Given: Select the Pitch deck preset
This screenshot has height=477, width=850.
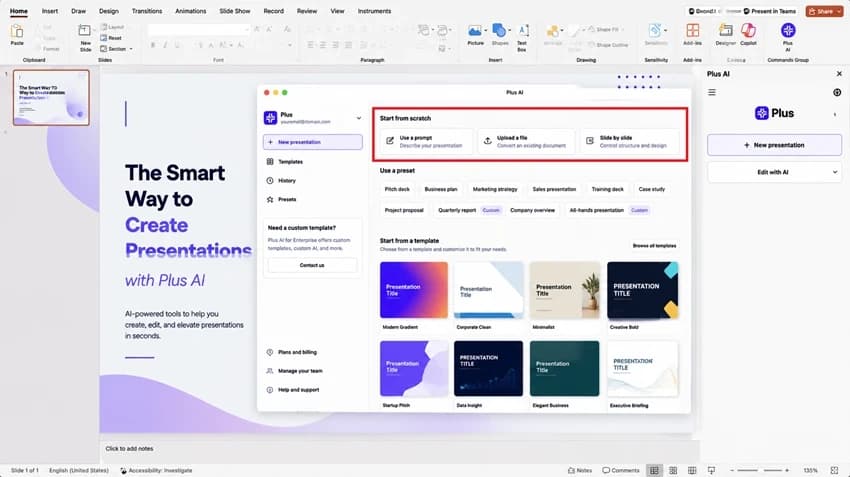Looking at the screenshot, I should [x=397, y=189].
